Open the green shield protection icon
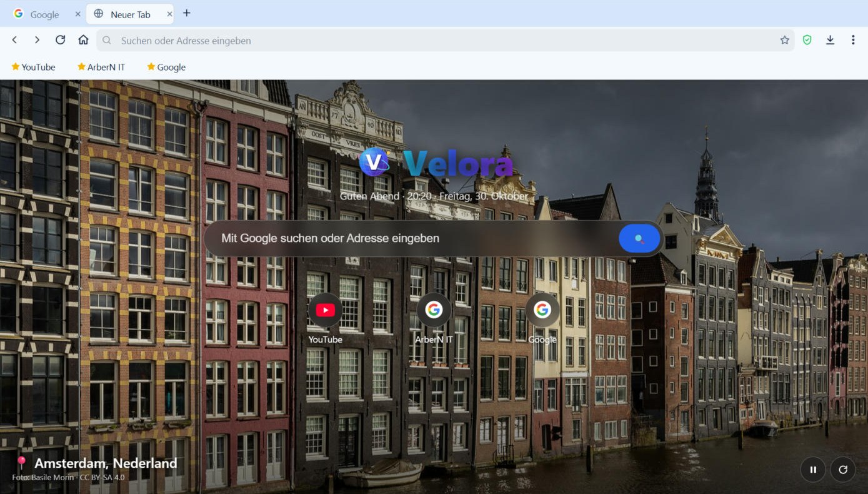 coord(807,40)
